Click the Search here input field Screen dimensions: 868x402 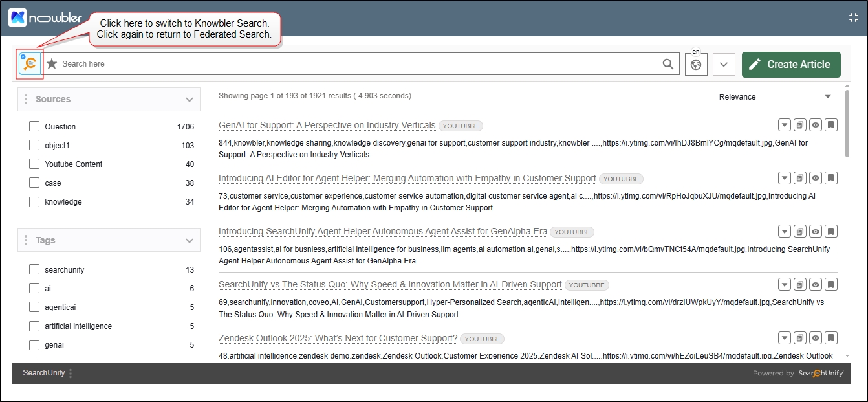click(x=360, y=64)
